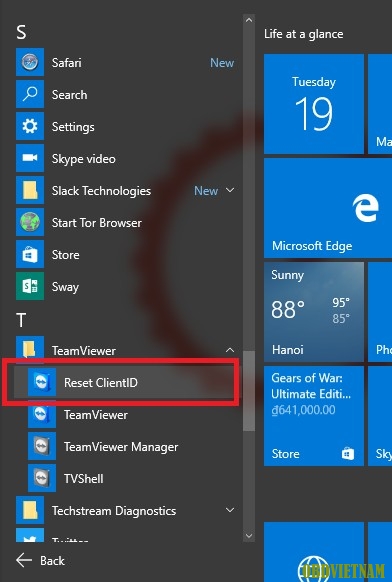Click the Techstream Diagnostics folder icon
392x582 pixels.
pyautogui.click(x=30, y=510)
